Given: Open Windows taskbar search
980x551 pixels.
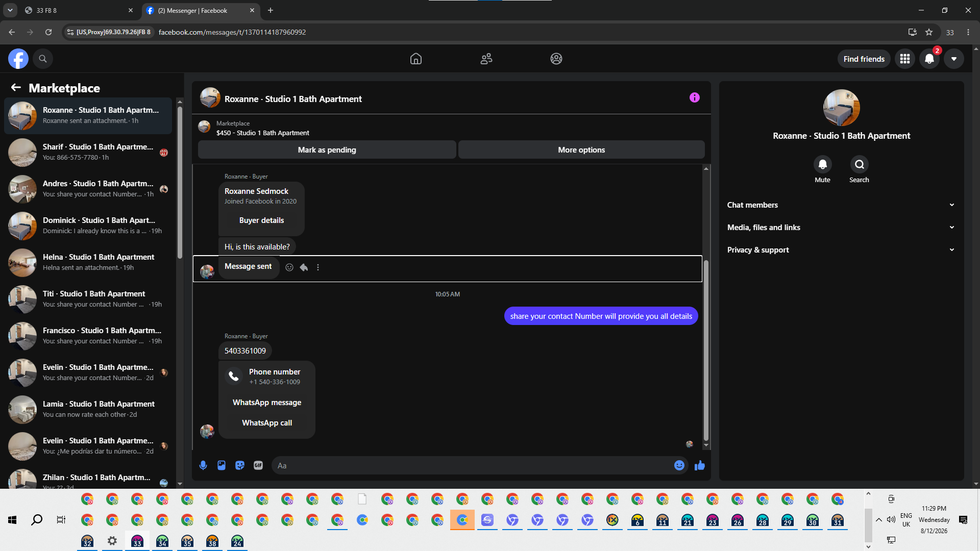Looking at the screenshot, I should [37, 520].
